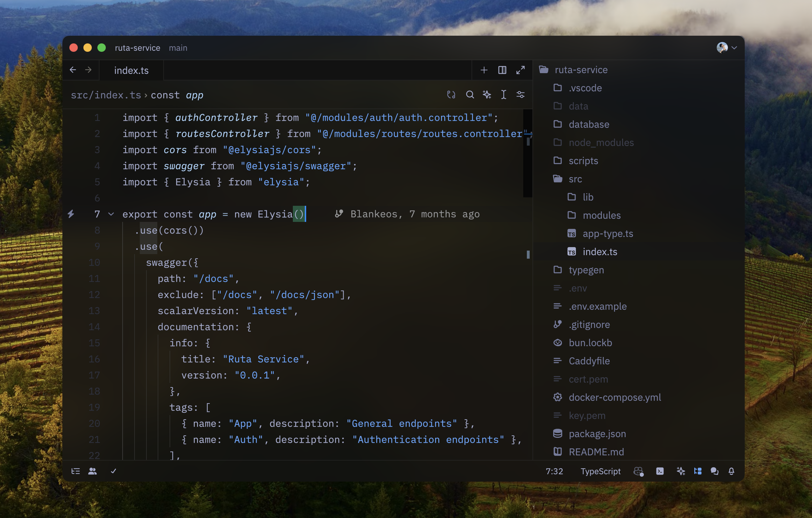Image resolution: width=812 pixels, height=518 pixels.
Task: Toggle inlay hints icon in breadcrumb toolbar
Action: tap(451, 94)
